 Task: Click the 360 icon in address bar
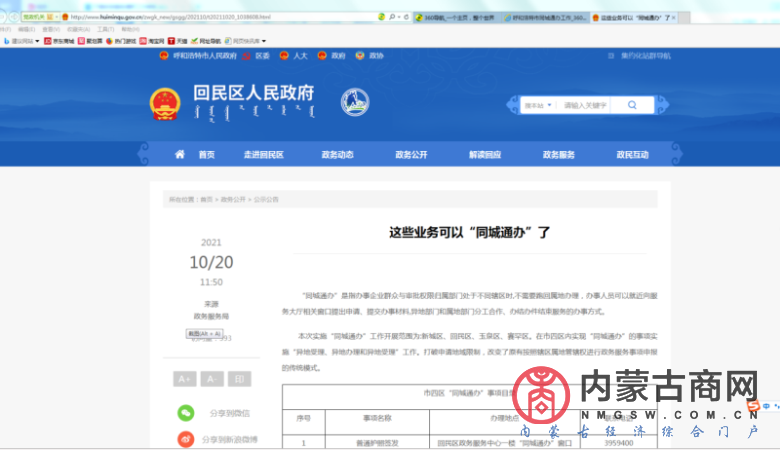pyautogui.click(x=382, y=17)
